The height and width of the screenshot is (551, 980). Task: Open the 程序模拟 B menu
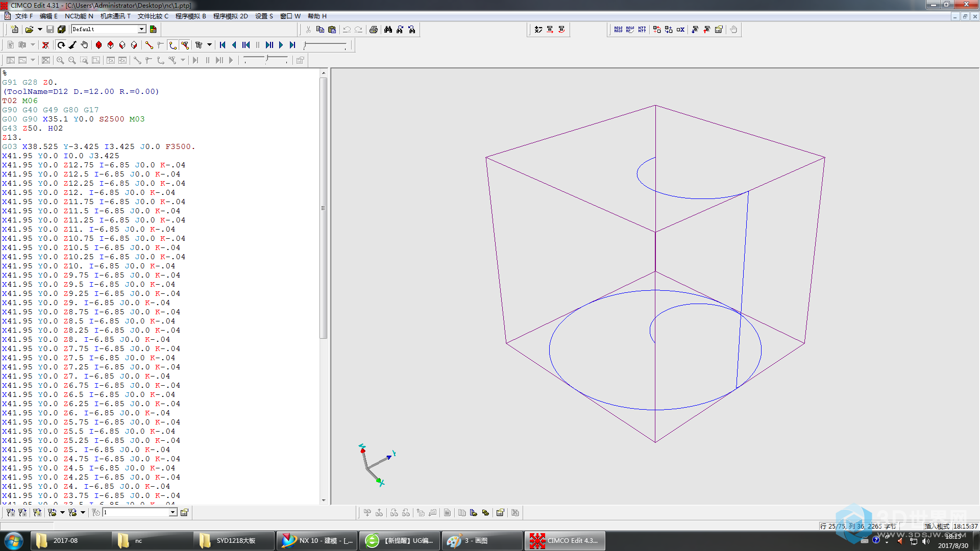[191, 16]
